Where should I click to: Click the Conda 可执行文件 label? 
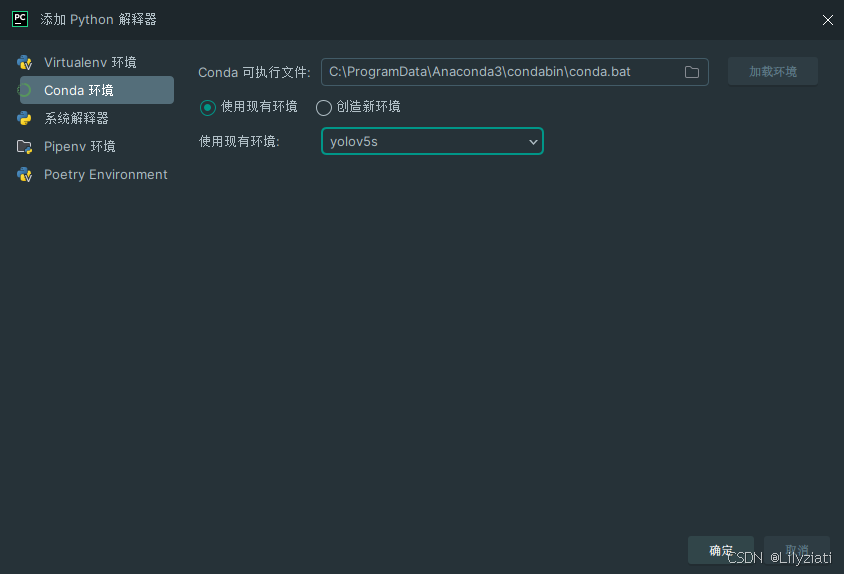coord(254,72)
